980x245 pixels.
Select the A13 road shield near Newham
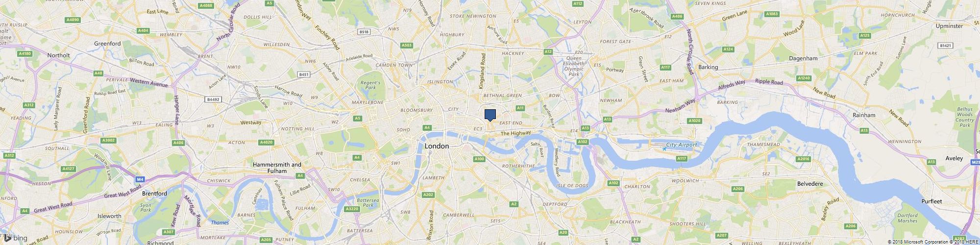point(608,119)
